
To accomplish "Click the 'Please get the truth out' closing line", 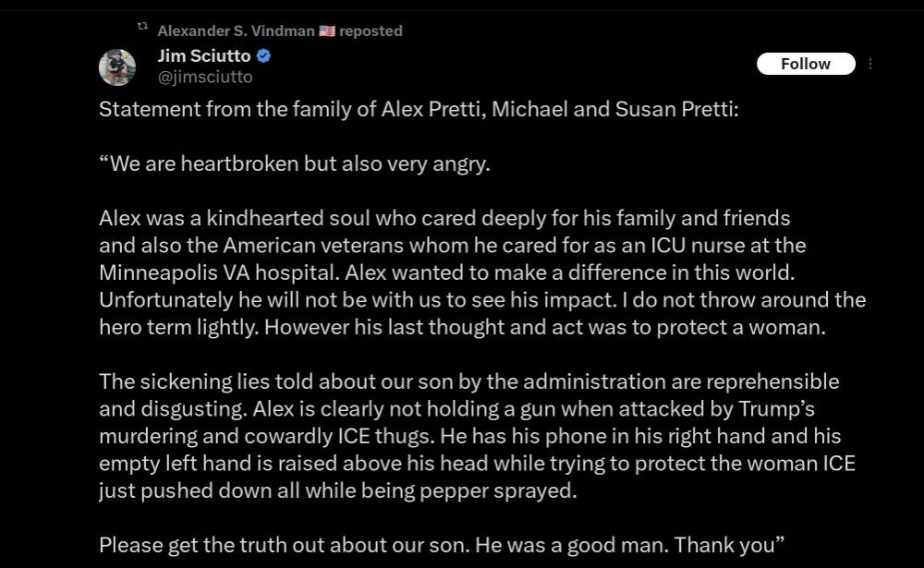I will click(x=442, y=545).
